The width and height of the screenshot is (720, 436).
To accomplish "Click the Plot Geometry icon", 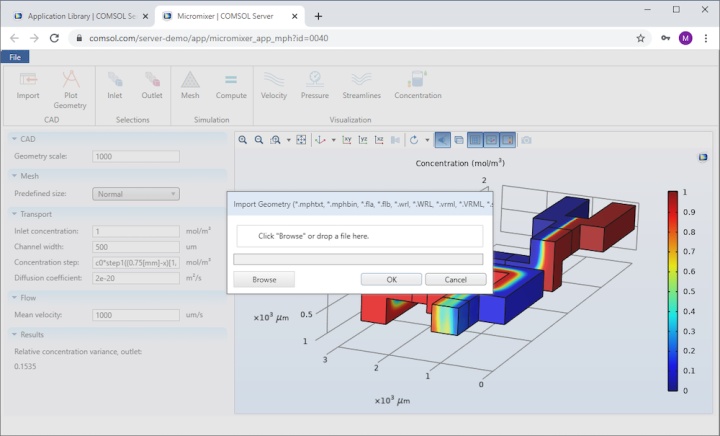I will coord(71,79).
